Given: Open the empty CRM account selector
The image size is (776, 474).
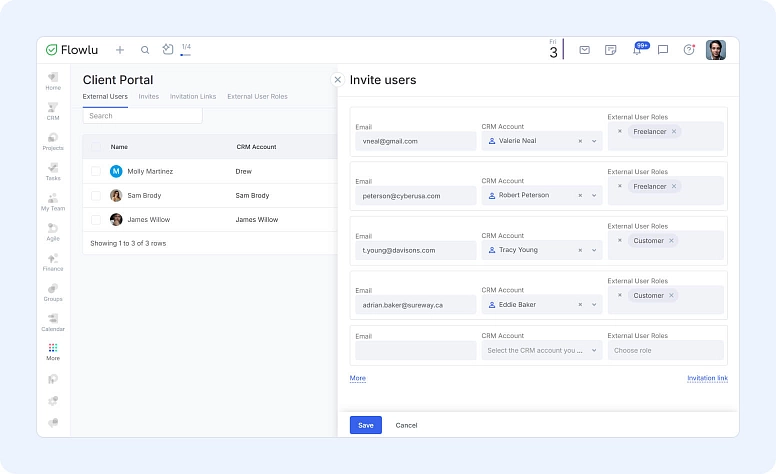Looking at the screenshot, I should 541,351.
